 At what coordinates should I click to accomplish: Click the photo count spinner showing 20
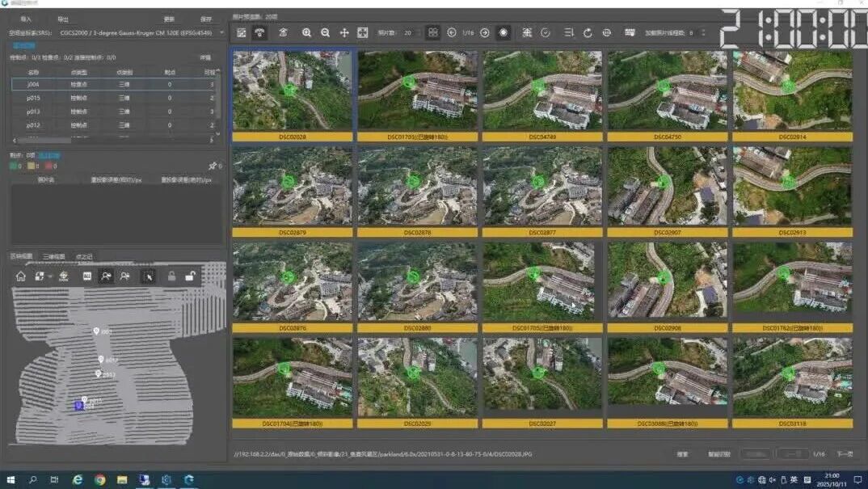pos(412,32)
